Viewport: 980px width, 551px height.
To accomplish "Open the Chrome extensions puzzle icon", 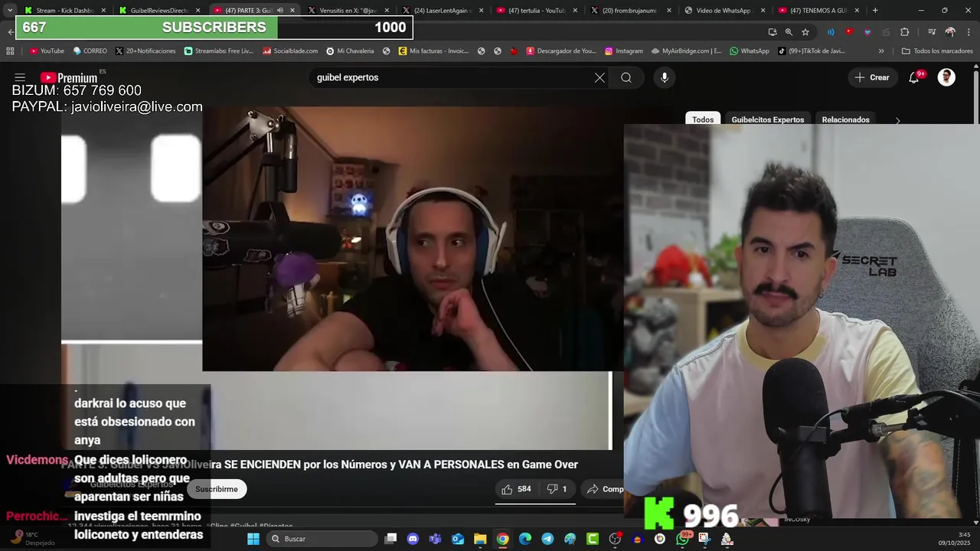I will click(x=905, y=32).
